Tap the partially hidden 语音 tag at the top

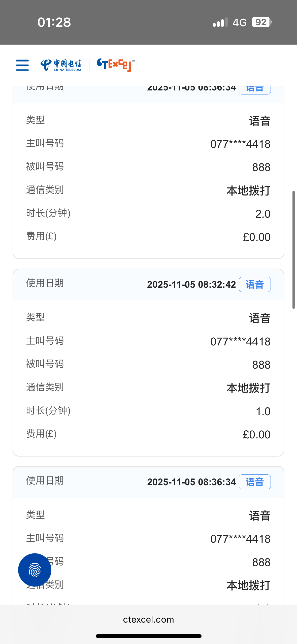coord(255,90)
